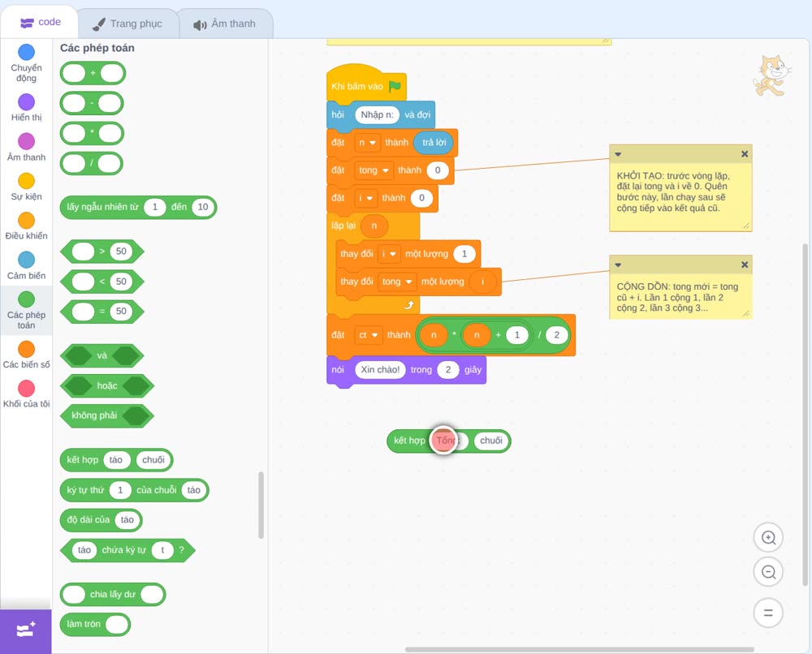The image size is (812, 654).
Task: Switch to the Trang phục tab
Action: [x=127, y=24]
